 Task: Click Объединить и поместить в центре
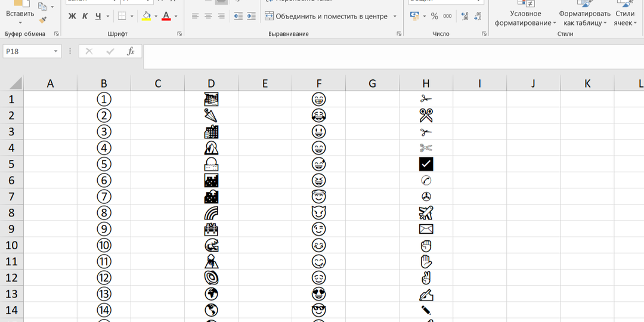[x=326, y=17]
